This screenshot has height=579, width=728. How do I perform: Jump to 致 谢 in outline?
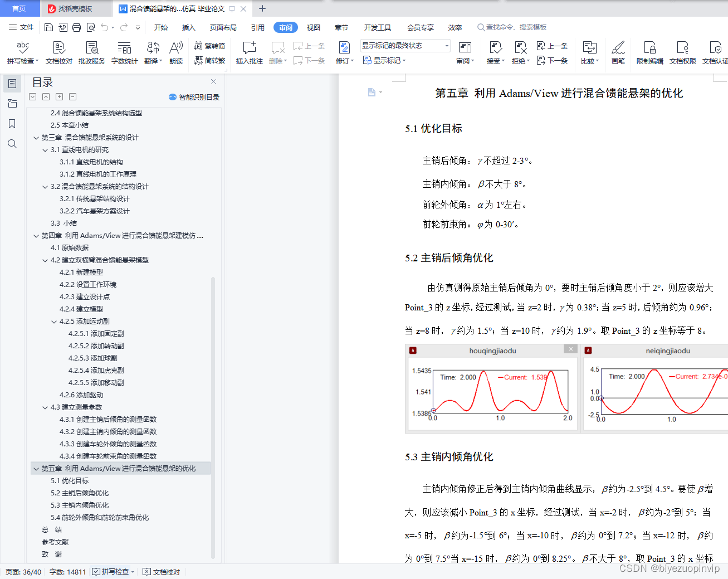tap(52, 554)
